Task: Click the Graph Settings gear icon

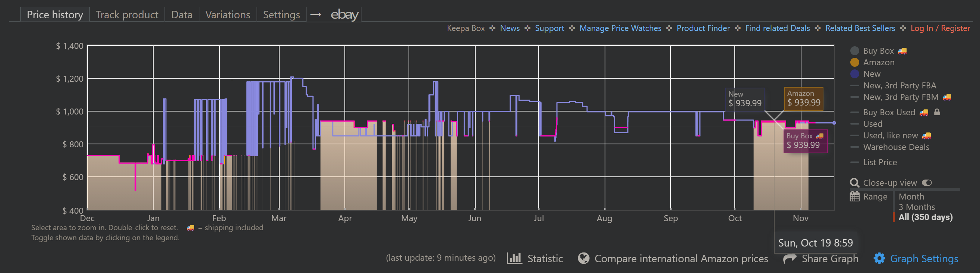Action: tap(879, 258)
